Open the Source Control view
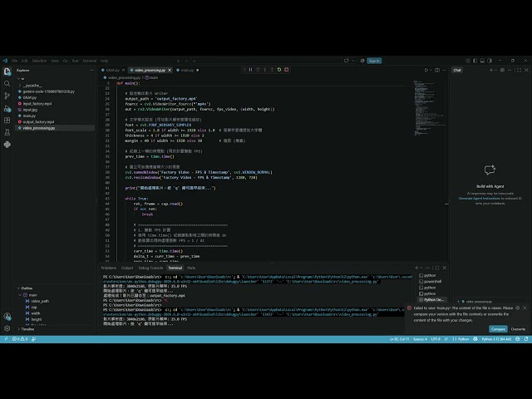This screenshot has width=532, height=399. point(7,96)
